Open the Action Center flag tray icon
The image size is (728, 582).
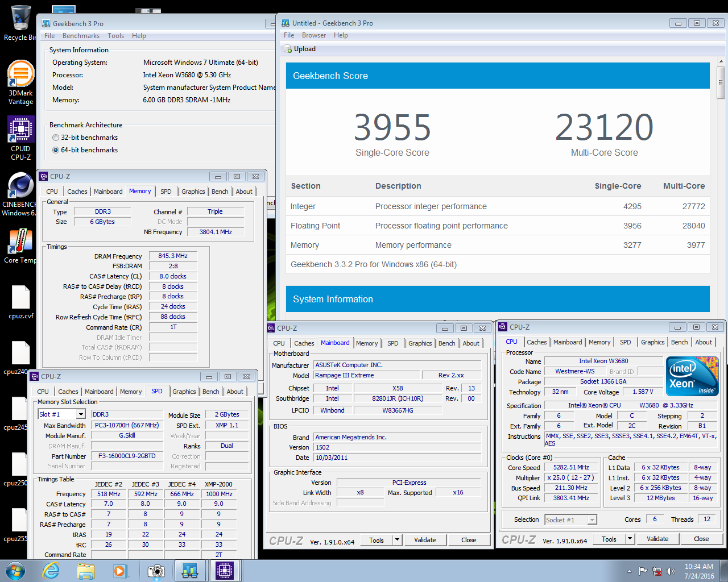tap(643, 571)
